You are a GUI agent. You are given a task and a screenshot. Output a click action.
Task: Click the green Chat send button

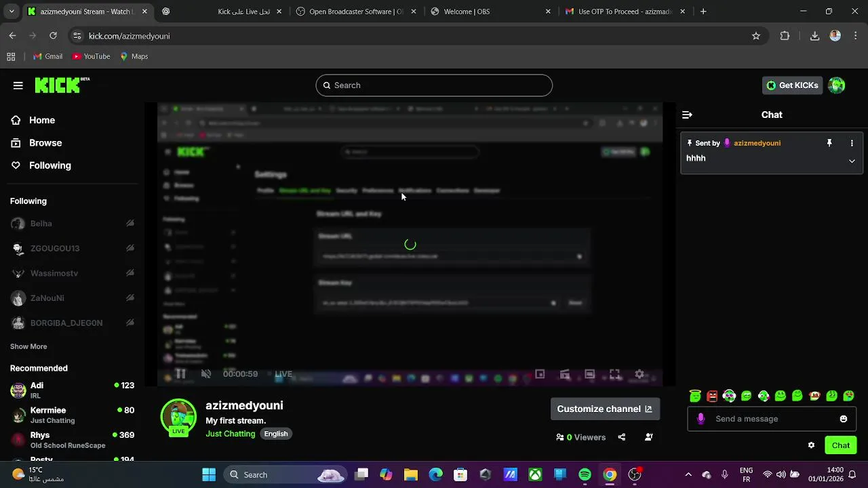click(841, 445)
